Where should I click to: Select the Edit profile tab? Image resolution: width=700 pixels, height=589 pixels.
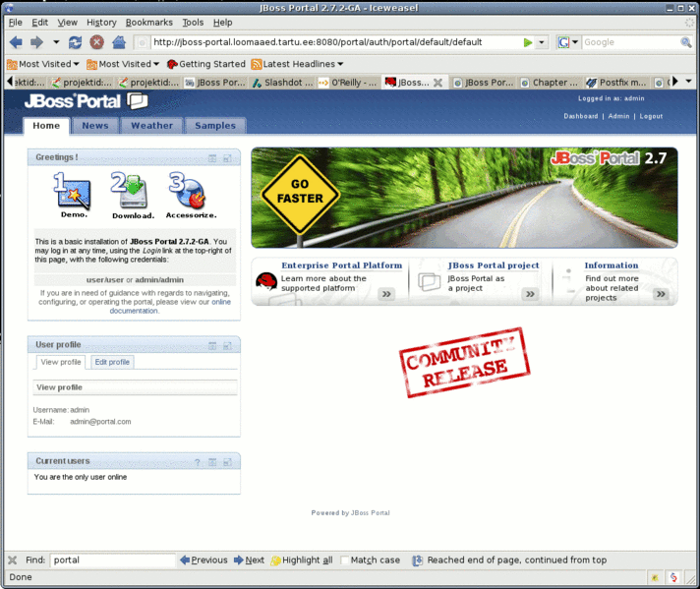coord(112,362)
